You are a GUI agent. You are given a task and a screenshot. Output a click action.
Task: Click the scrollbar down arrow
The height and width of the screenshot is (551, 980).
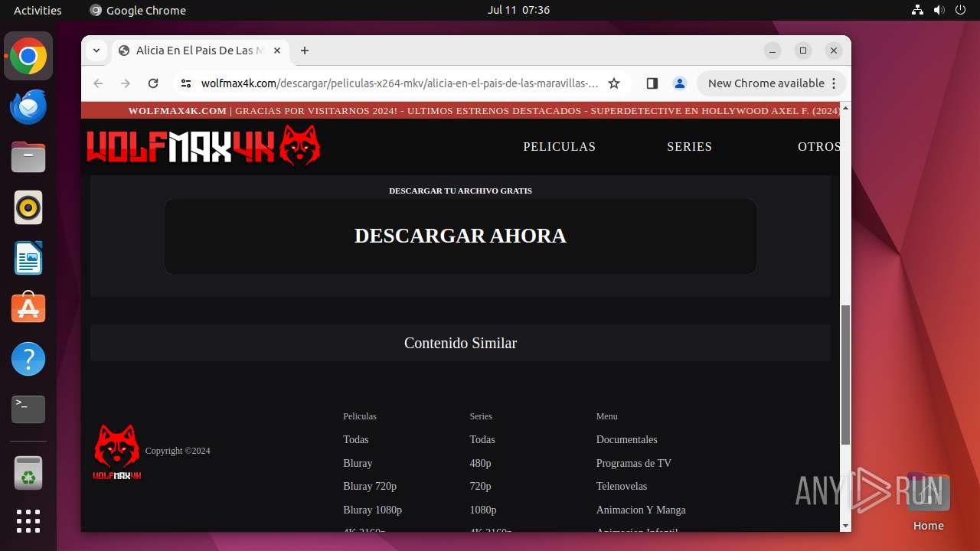pyautogui.click(x=845, y=526)
